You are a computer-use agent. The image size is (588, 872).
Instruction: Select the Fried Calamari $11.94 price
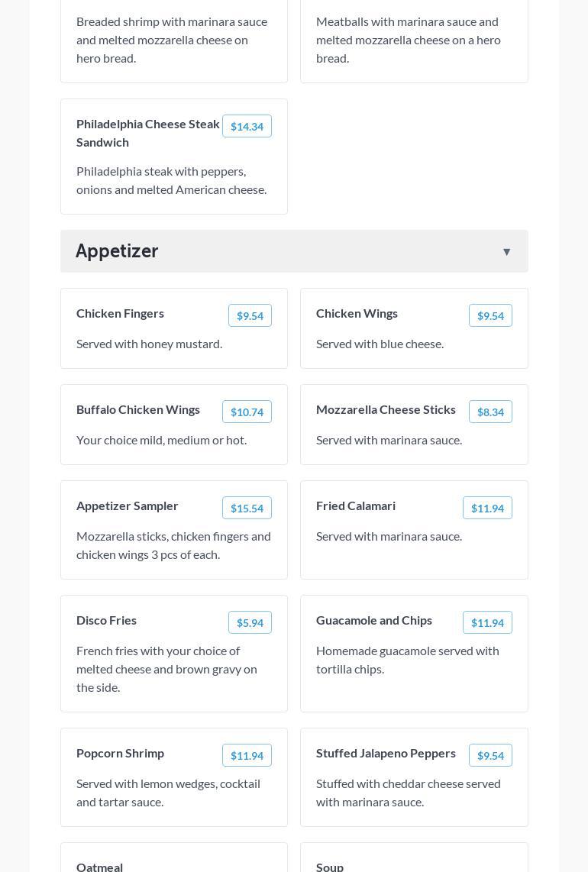pos(487,509)
